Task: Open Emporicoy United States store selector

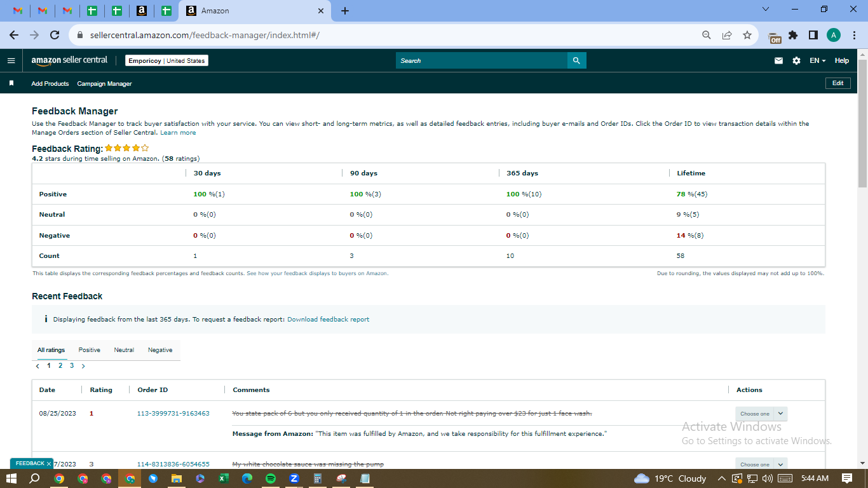Action: [166, 60]
